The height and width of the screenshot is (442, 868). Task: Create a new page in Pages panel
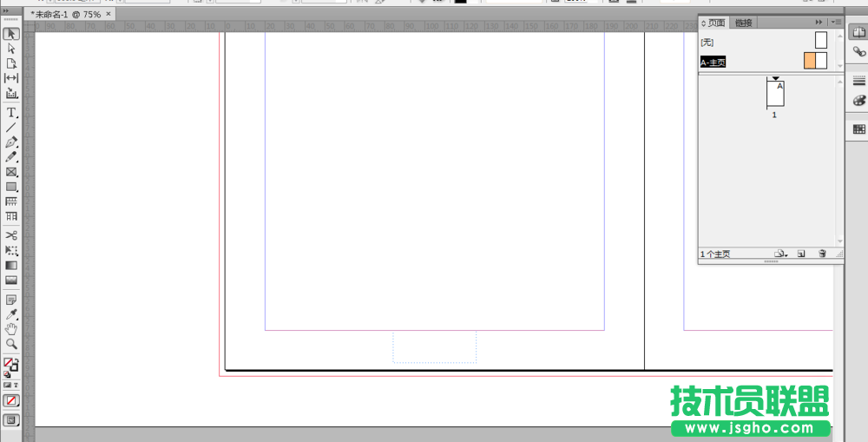coord(801,254)
